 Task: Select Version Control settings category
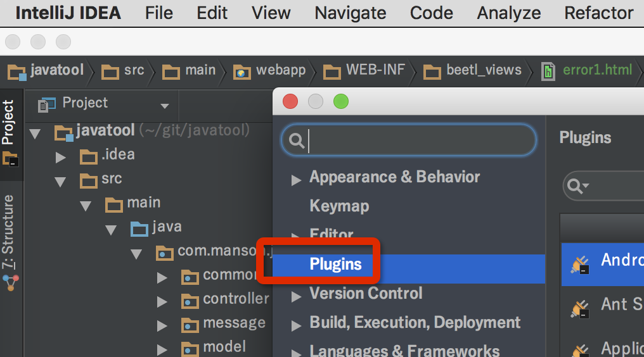366,294
